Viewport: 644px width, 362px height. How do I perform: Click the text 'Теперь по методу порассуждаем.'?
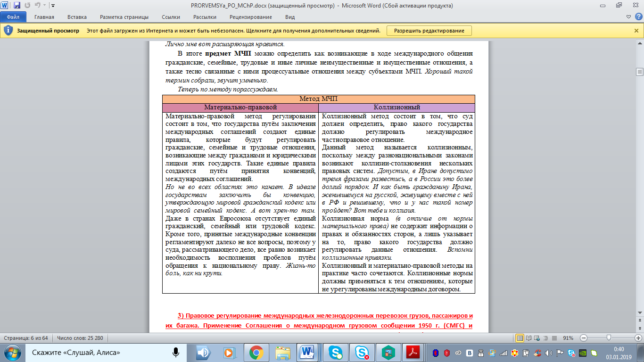pyautogui.click(x=228, y=89)
